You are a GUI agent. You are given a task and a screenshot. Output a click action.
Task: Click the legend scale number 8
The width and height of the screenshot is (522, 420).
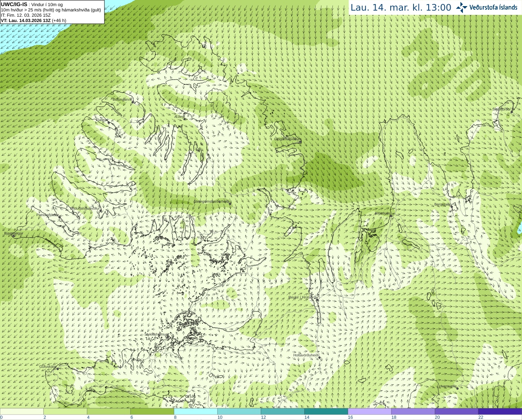point(175,417)
